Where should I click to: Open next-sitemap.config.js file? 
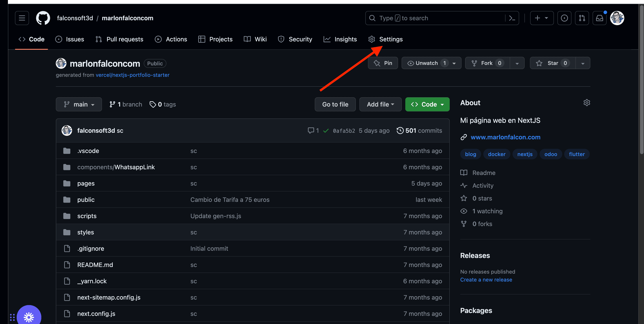pyautogui.click(x=109, y=297)
